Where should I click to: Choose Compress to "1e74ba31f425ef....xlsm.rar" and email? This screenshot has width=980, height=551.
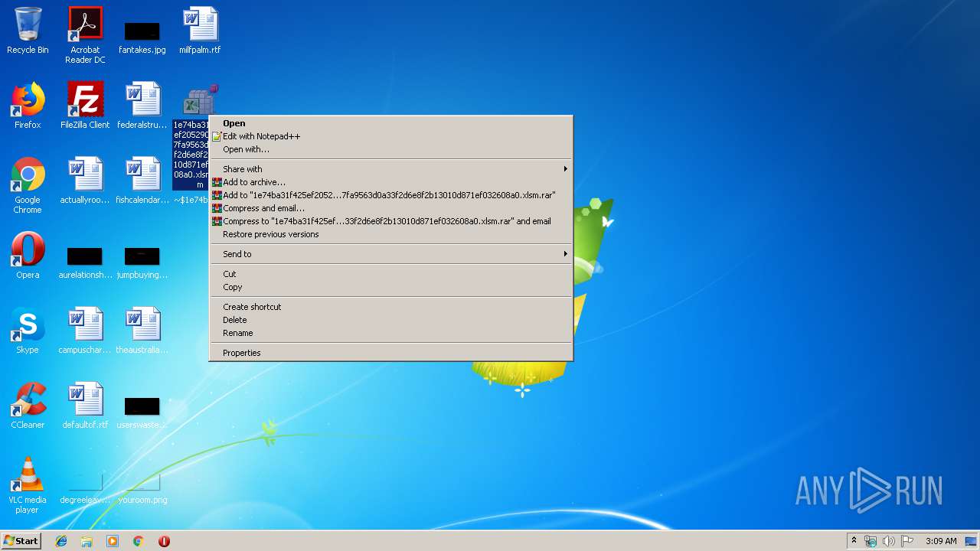click(390, 221)
